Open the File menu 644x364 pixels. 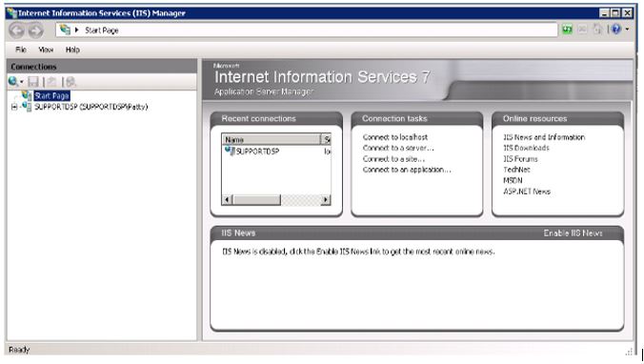21,50
